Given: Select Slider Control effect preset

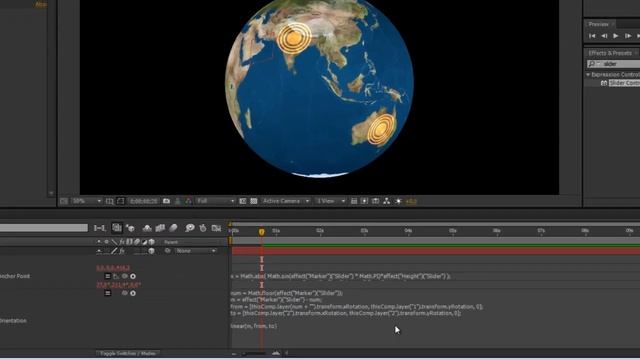Looking at the screenshot, I should (624, 83).
